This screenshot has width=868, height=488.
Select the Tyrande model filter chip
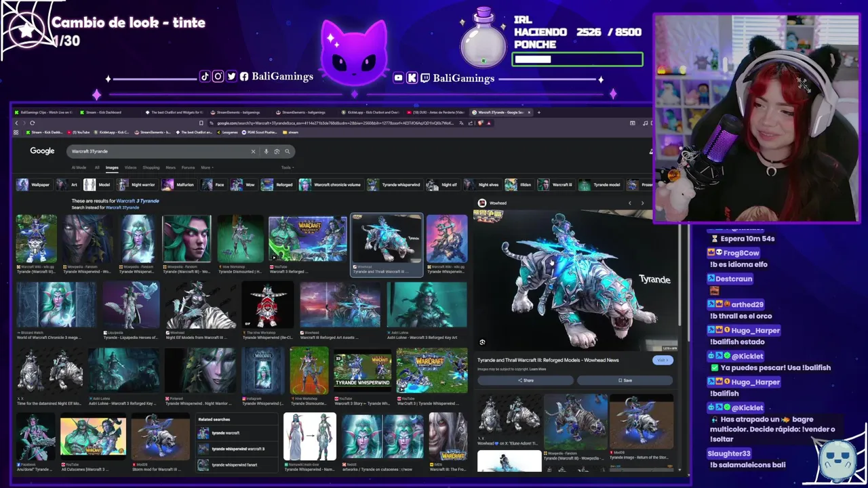599,184
